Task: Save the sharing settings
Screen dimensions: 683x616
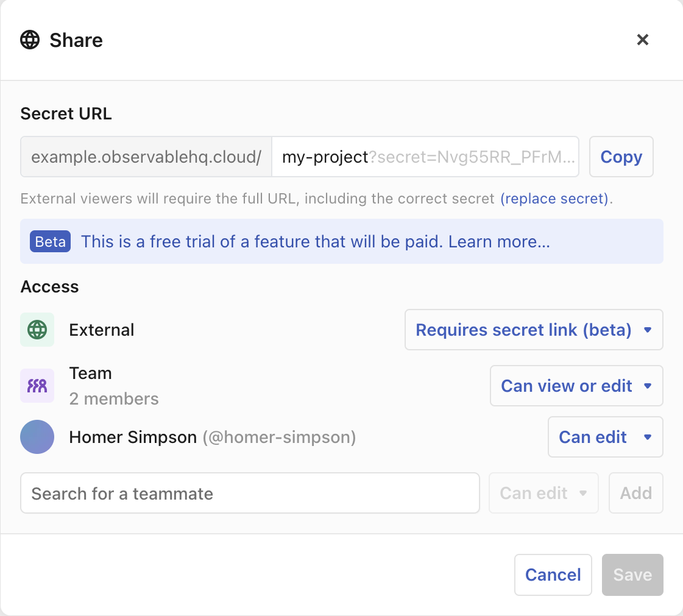Action: [632, 575]
